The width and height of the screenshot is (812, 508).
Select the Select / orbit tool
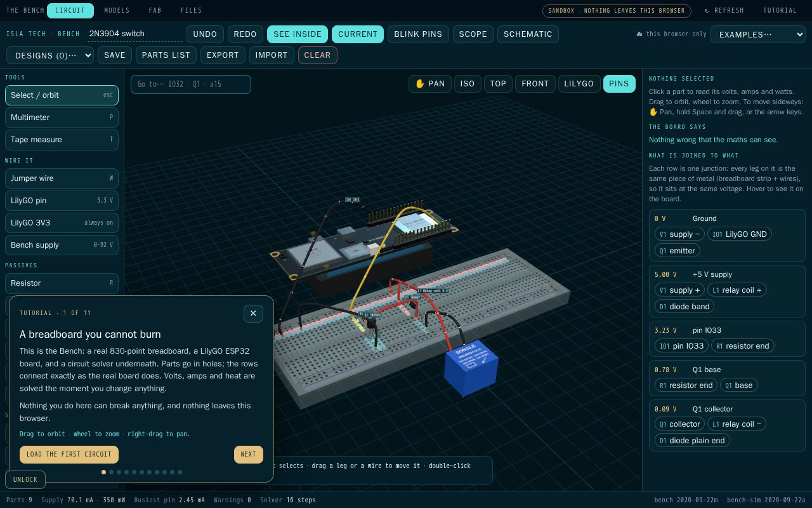pos(62,95)
